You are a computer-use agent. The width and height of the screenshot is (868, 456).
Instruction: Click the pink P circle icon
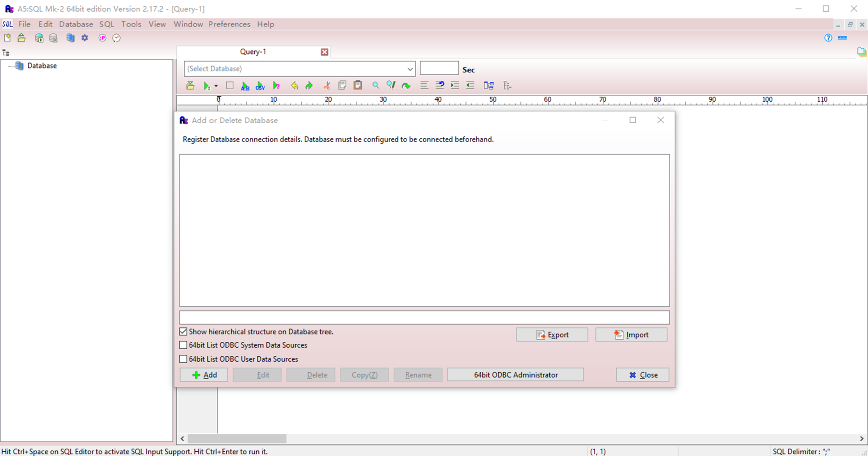tap(102, 38)
